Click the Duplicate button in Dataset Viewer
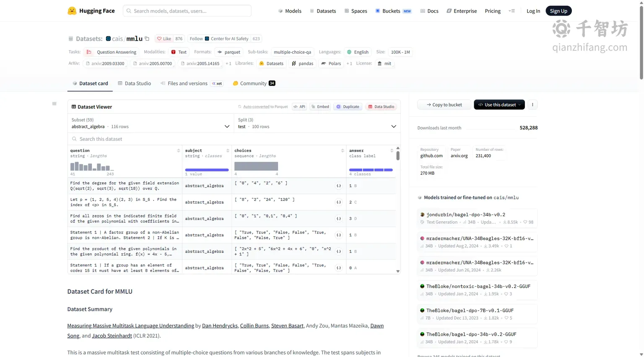Screen dimensions: 644x357 tap(348, 107)
